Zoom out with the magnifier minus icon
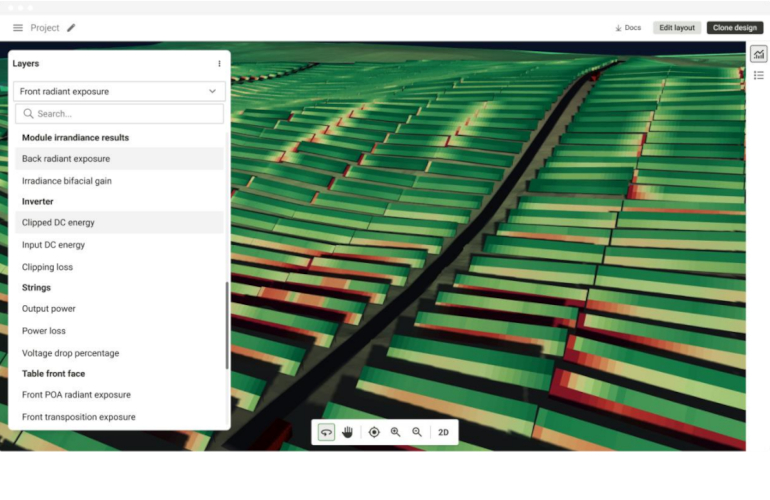Screen dimensions: 770x500 coord(417,432)
